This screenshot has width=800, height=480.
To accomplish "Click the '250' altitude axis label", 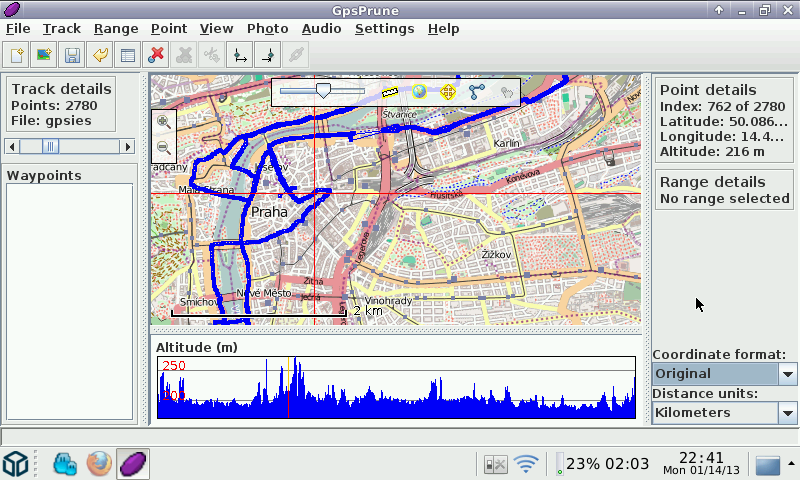I will coord(174,366).
